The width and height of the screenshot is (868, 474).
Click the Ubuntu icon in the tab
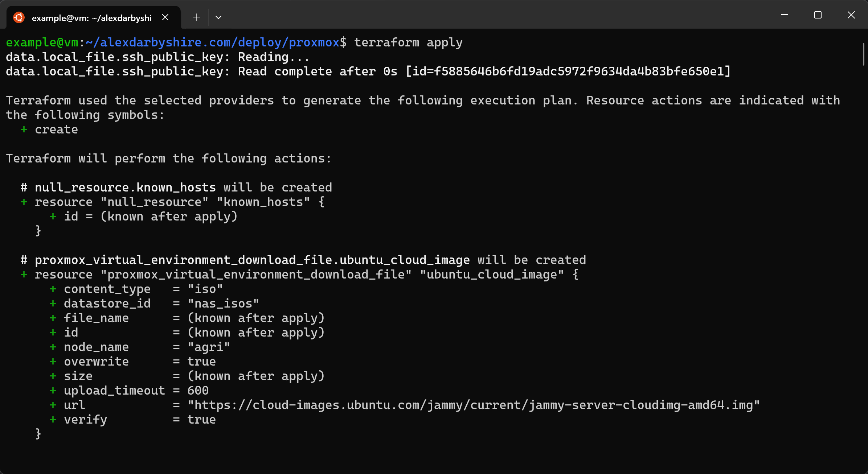(19, 17)
